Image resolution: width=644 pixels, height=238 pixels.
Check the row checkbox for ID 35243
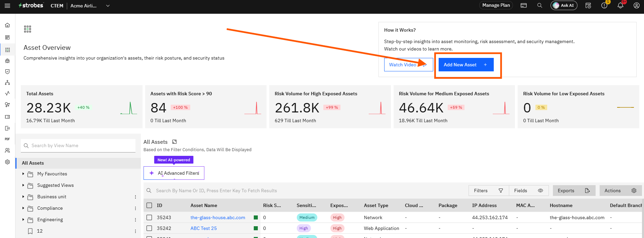tap(149, 217)
